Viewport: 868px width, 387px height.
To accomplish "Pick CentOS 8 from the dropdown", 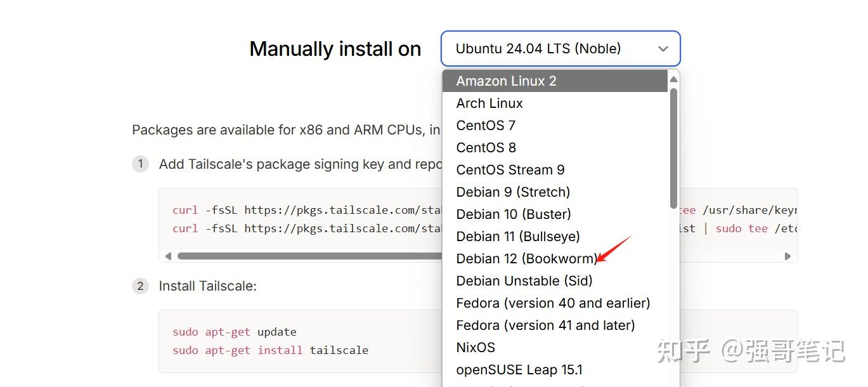I will [486, 148].
